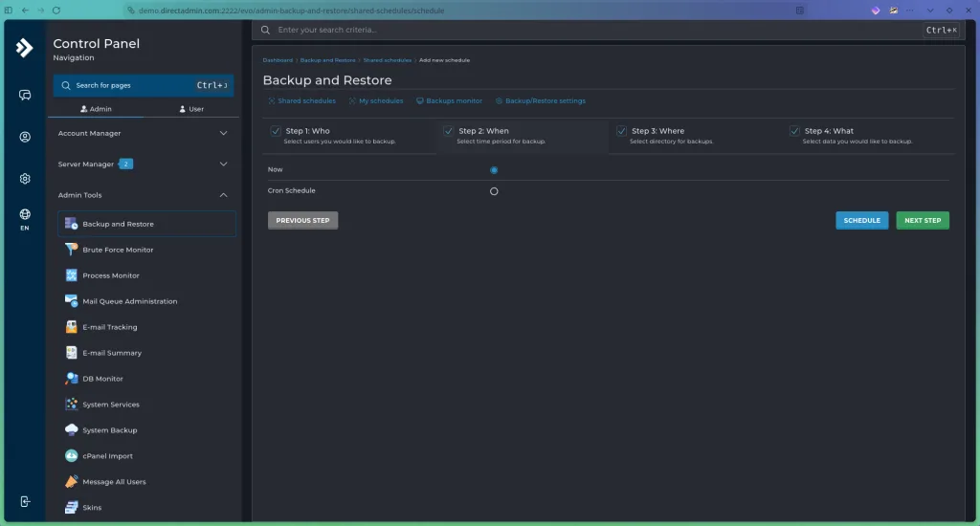The width and height of the screenshot is (980, 526).
Task: Click the Backup and Restore sidebar icon
Action: click(71, 224)
